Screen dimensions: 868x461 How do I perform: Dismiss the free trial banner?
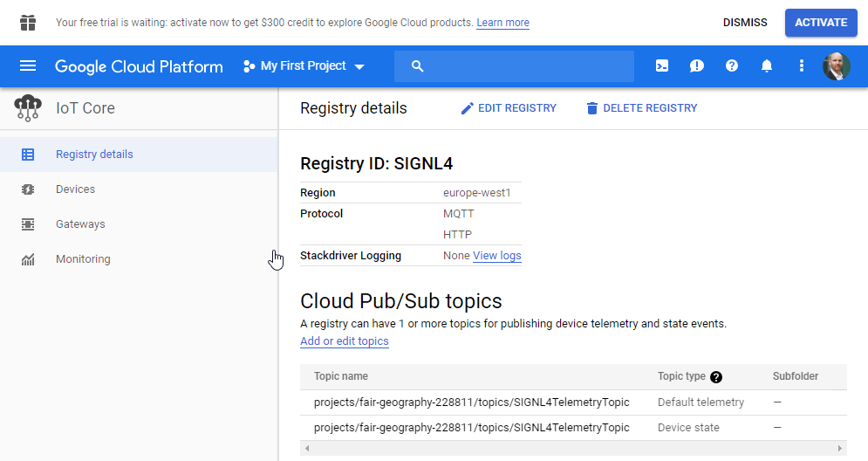(x=744, y=23)
